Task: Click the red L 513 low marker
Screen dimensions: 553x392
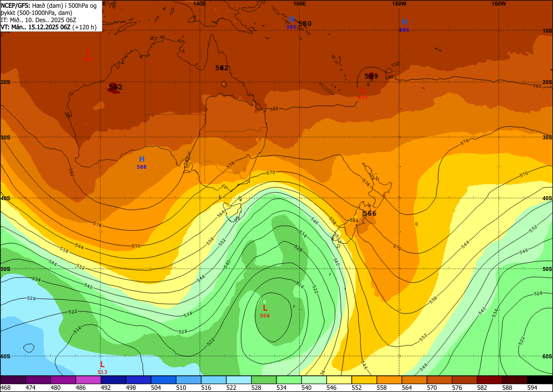Action: click(x=102, y=367)
